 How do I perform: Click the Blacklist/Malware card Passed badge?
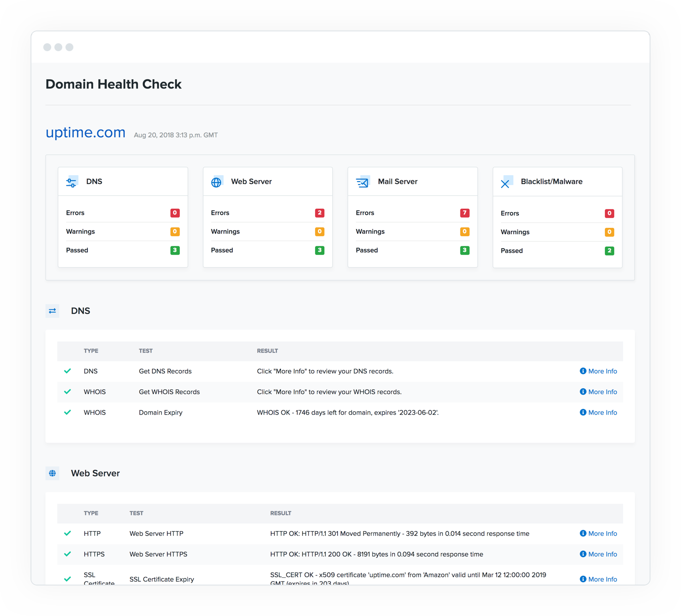click(x=609, y=251)
